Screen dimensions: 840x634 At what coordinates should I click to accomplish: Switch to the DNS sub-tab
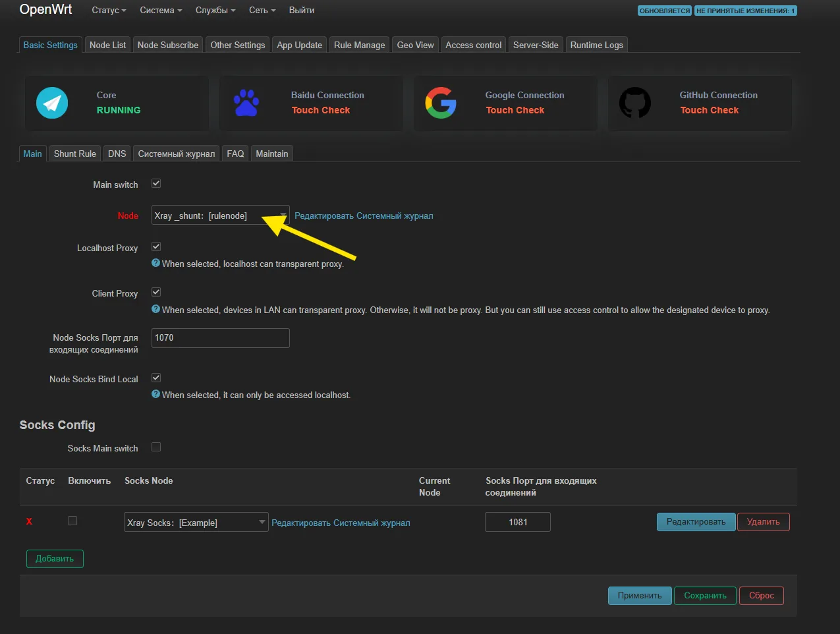[x=117, y=154]
